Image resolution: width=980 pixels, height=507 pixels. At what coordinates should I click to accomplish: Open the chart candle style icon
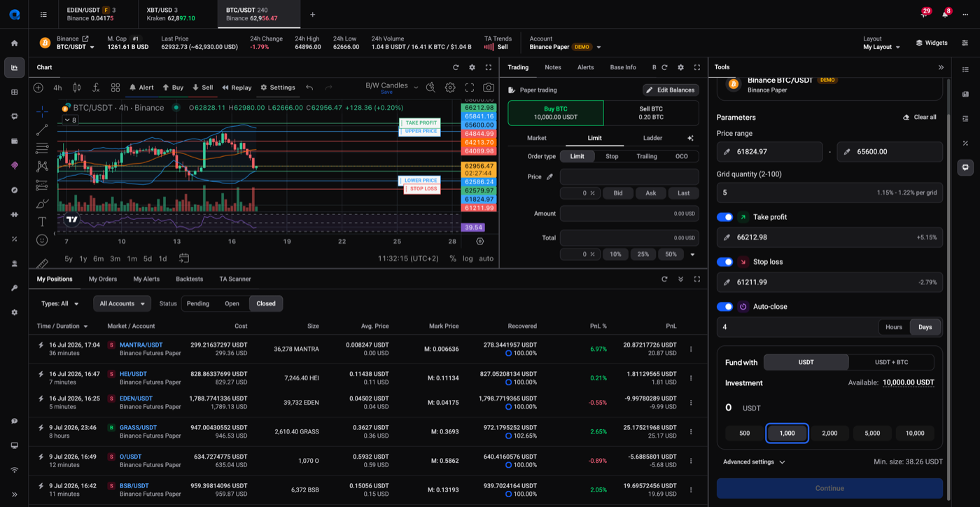coord(77,88)
